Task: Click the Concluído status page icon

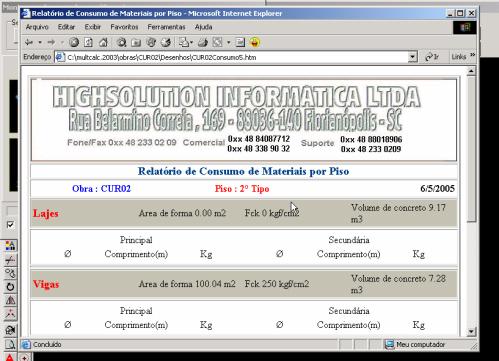Action: pyautogui.click(x=26, y=344)
